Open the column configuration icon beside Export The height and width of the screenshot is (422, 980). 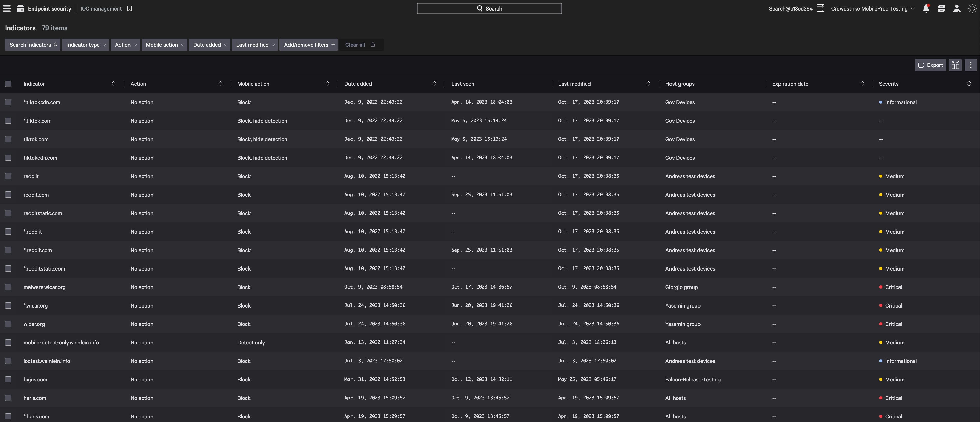[955, 65]
